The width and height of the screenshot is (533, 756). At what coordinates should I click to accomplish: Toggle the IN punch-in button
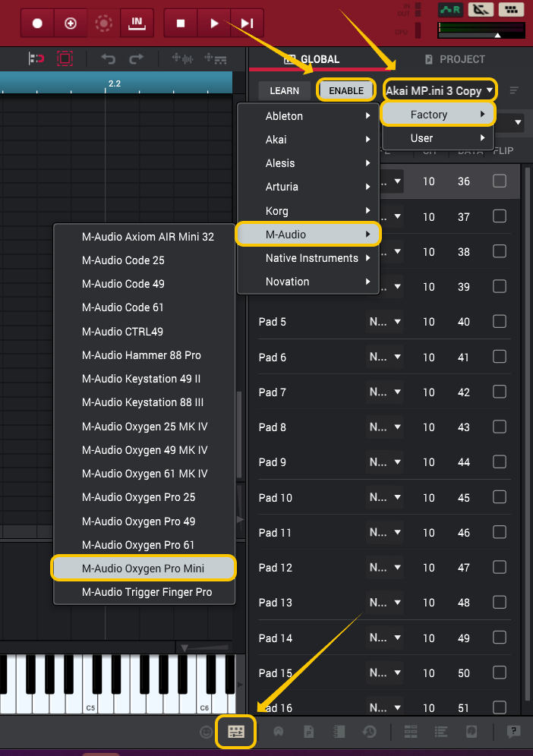pos(137,23)
